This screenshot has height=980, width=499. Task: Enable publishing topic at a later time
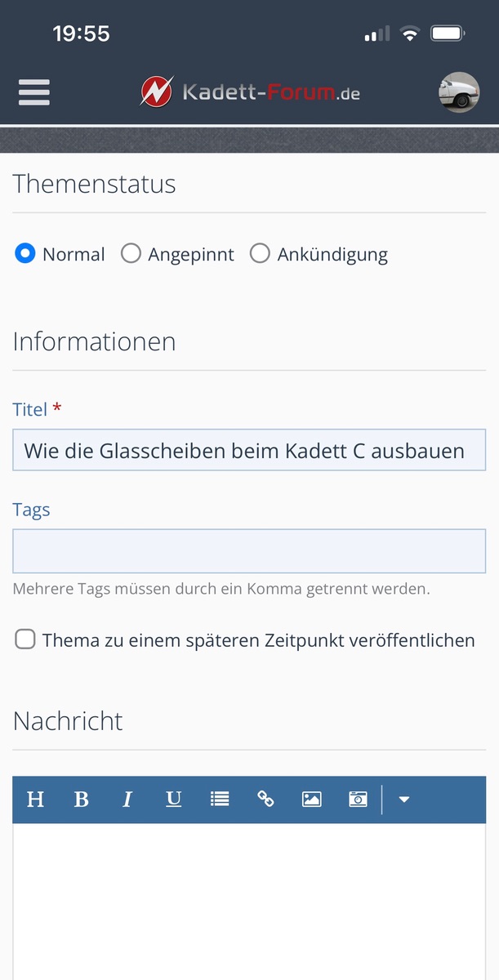pos(25,640)
